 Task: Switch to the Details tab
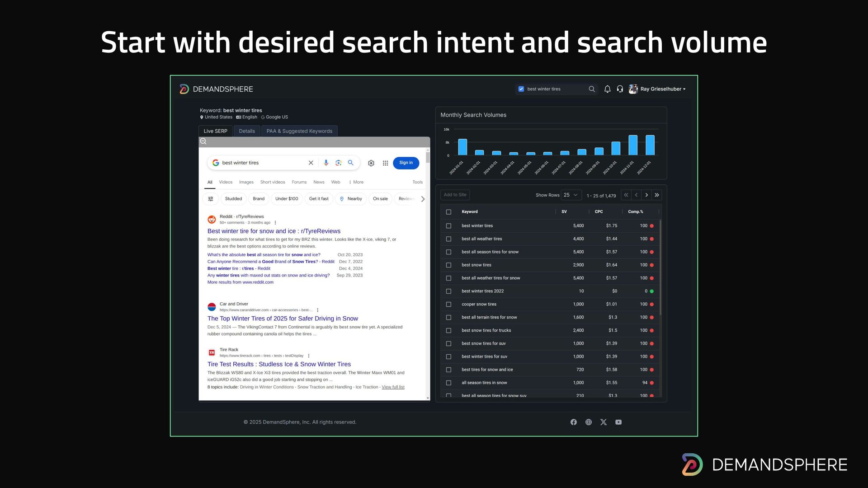click(x=247, y=131)
